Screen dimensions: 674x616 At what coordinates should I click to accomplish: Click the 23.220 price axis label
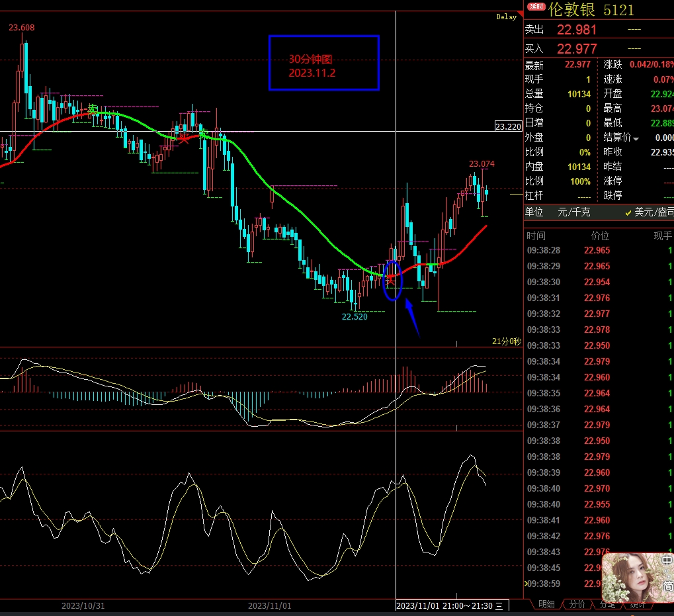508,126
